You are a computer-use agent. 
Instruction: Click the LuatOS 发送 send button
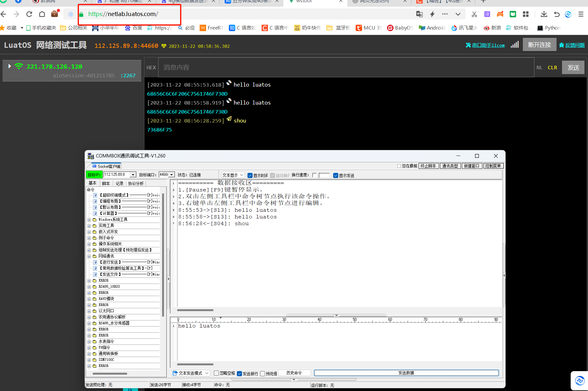coord(573,67)
